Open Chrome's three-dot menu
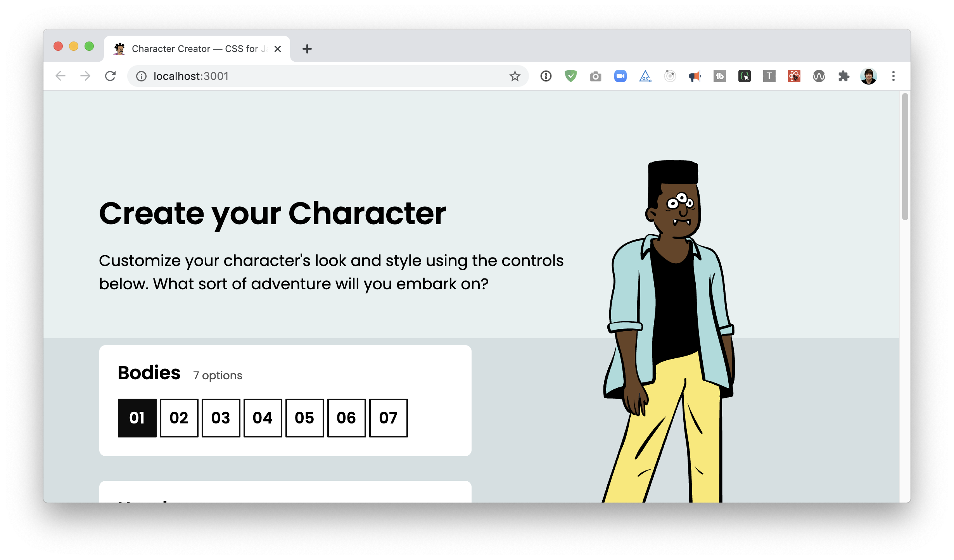This screenshot has height=560, width=954. coord(893,76)
